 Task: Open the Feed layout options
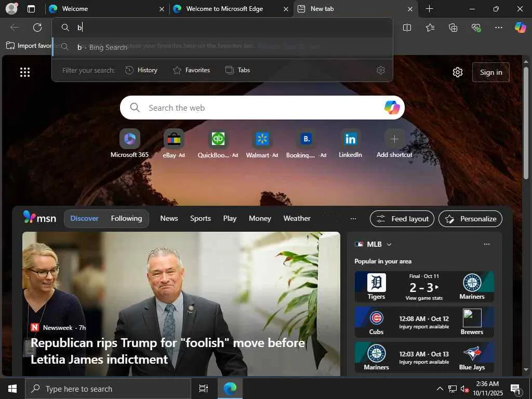[x=402, y=219]
